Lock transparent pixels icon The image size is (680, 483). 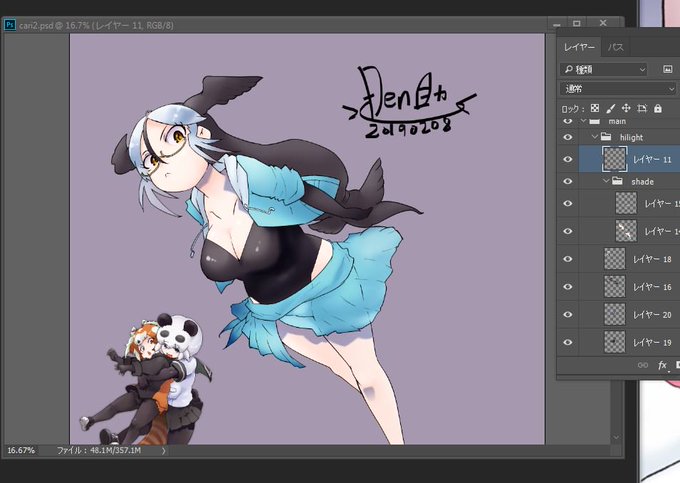click(595, 108)
